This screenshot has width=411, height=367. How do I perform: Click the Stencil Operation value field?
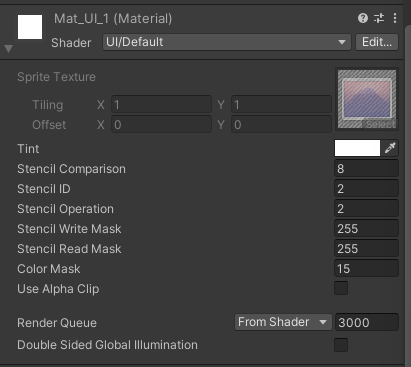pos(366,208)
